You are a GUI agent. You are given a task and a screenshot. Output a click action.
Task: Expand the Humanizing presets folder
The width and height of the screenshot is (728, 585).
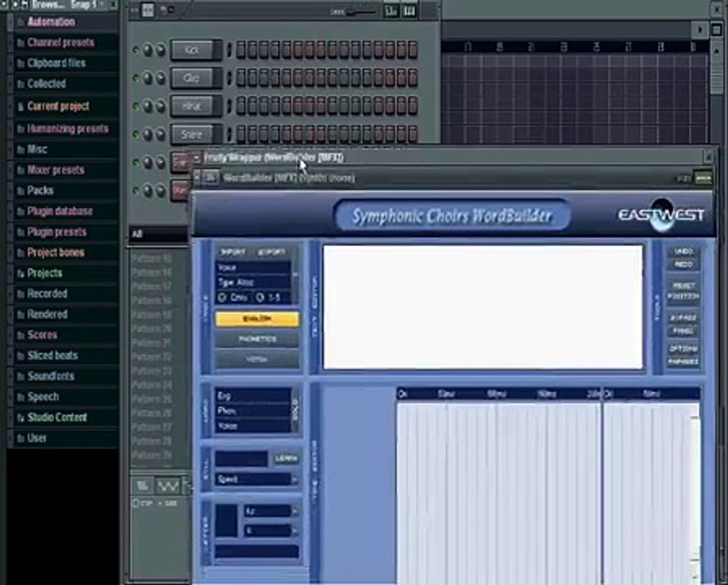pos(68,129)
